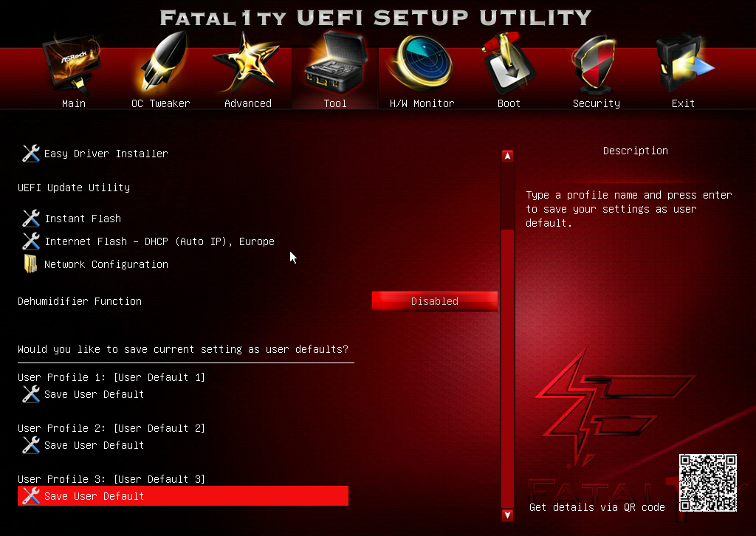Switch to the OC Tweaker tab label

click(x=160, y=103)
